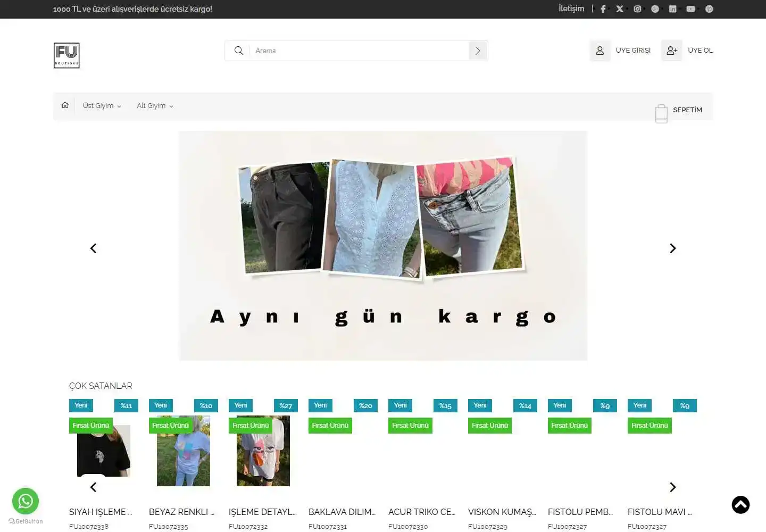Open IŞLEME DETAYL product thumbnail
The image size is (766, 532).
[x=263, y=451]
